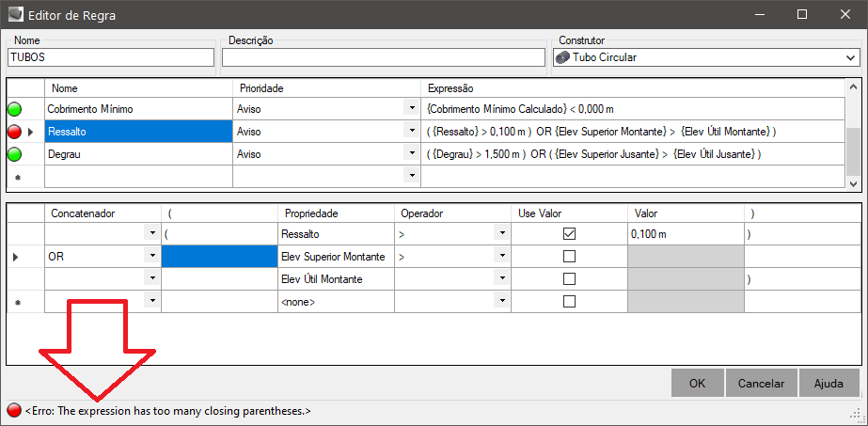
Task: Open Operador dropdown for Elev Superior Montante
Action: pyautogui.click(x=501, y=257)
